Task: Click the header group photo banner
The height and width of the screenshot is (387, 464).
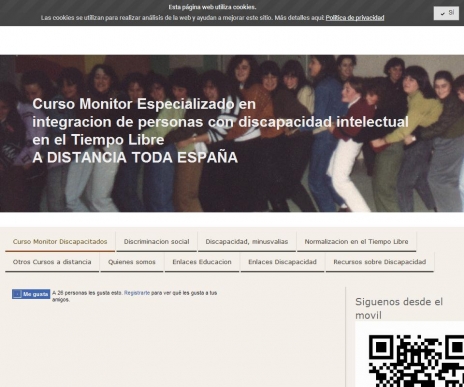Action: point(232,133)
